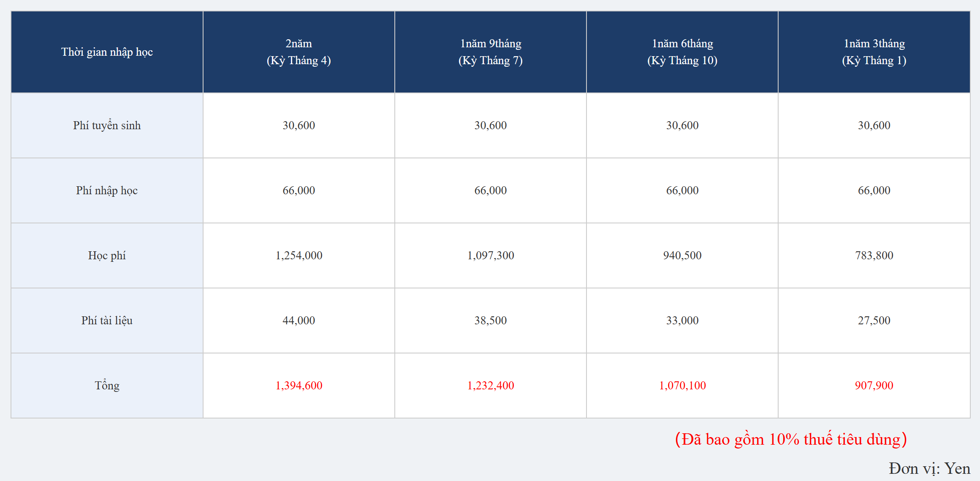Click the red 10% consumption tax note
Screen dimensions: 980x481
pos(790,440)
